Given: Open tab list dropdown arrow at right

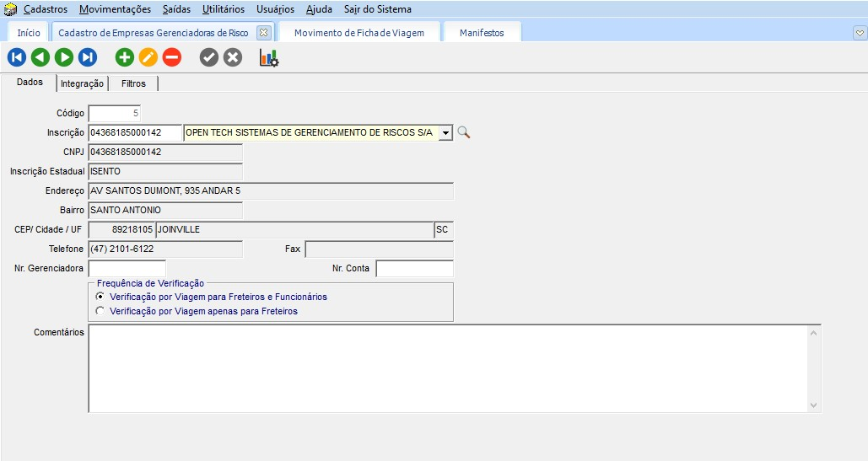Looking at the screenshot, I should [x=860, y=33].
